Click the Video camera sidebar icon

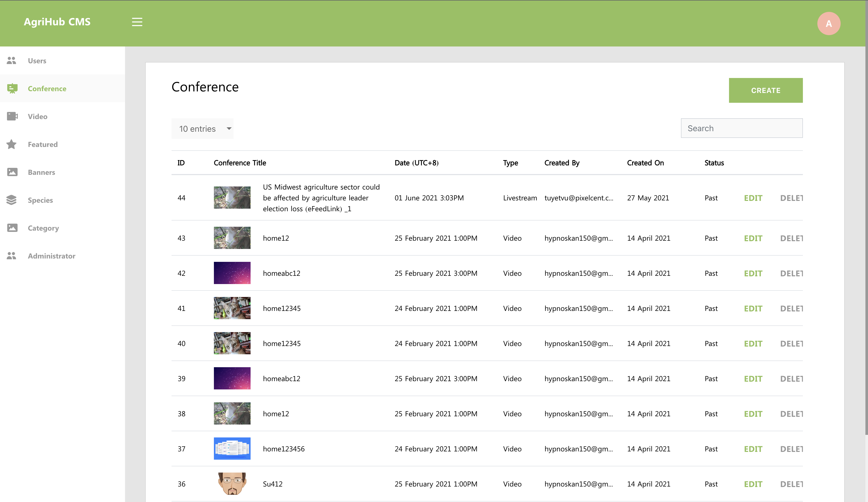point(12,116)
